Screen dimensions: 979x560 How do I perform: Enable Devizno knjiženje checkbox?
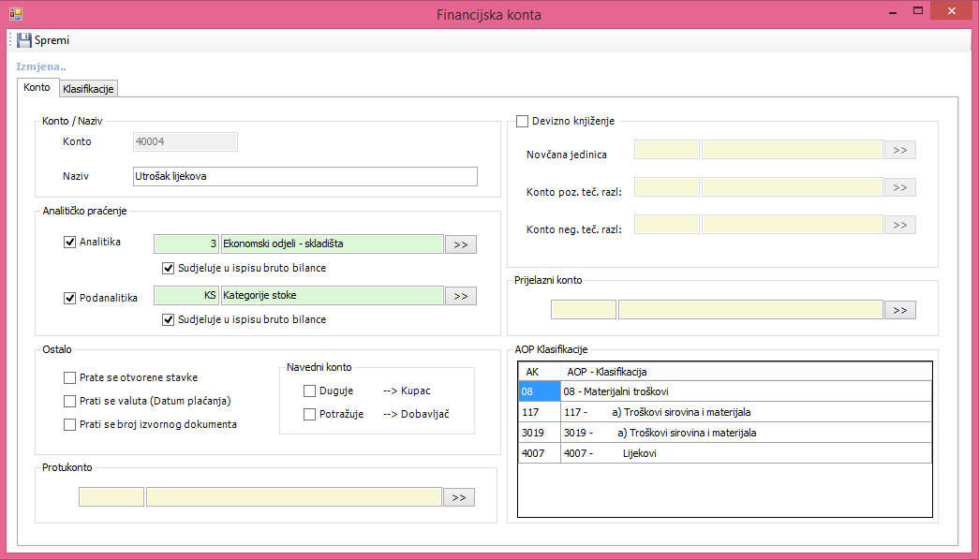(523, 121)
